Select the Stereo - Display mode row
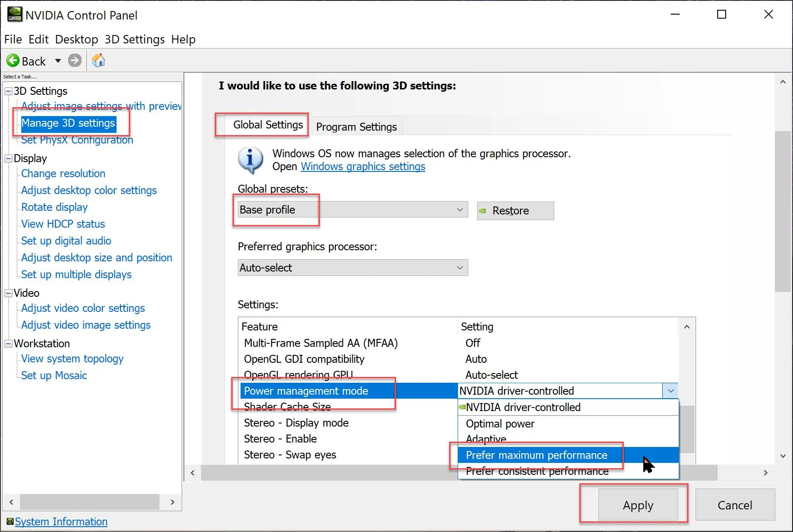This screenshot has width=793, height=532. tap(349, 423)
